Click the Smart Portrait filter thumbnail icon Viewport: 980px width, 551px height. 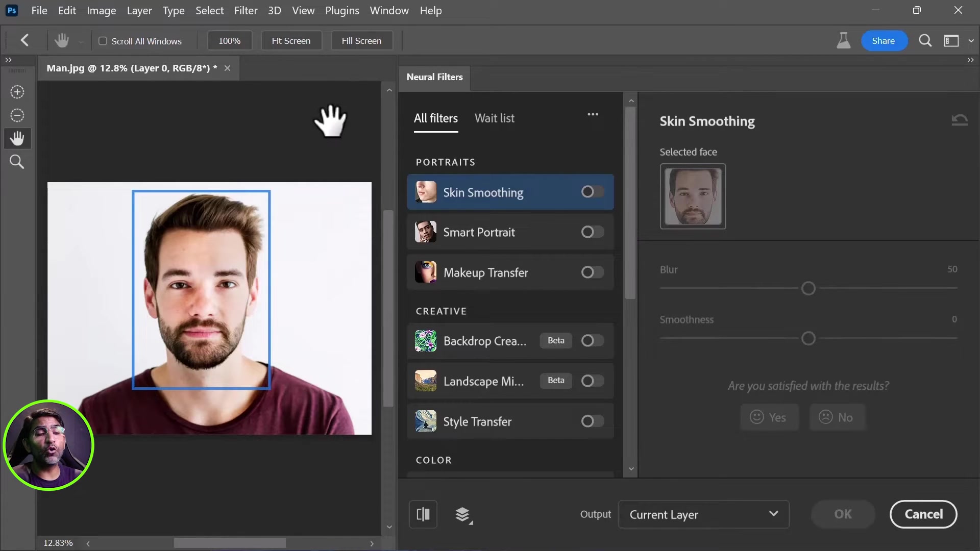[426, 232]
